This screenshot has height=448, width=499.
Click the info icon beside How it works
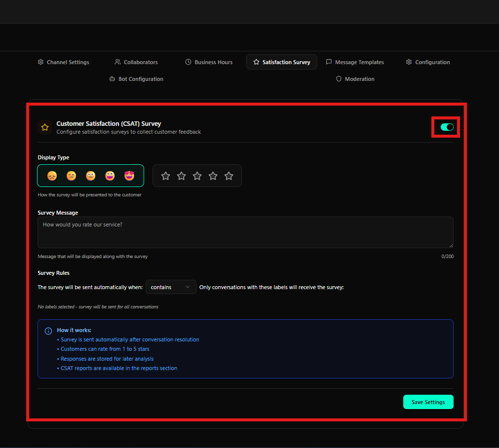click(x=48, y=331)
